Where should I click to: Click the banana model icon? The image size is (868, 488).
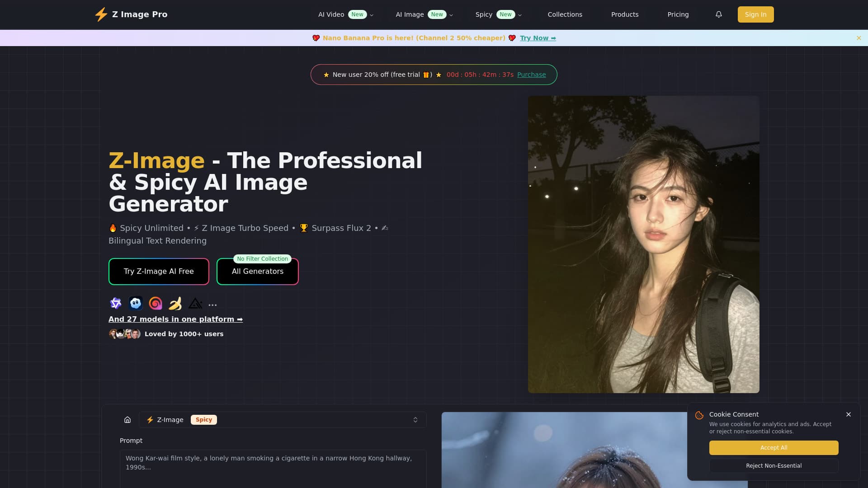(x=175, y=303)
